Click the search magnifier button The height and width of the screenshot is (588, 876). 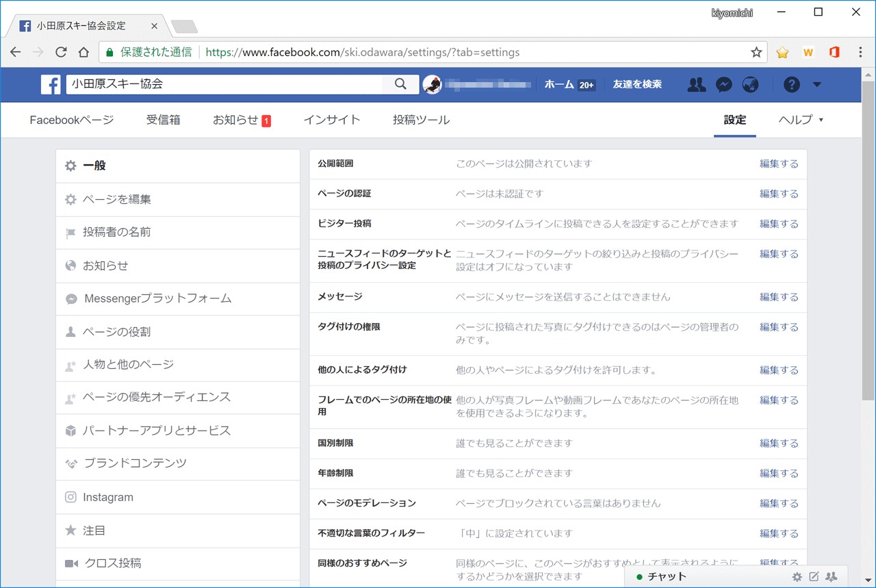[x=400, y=84]
